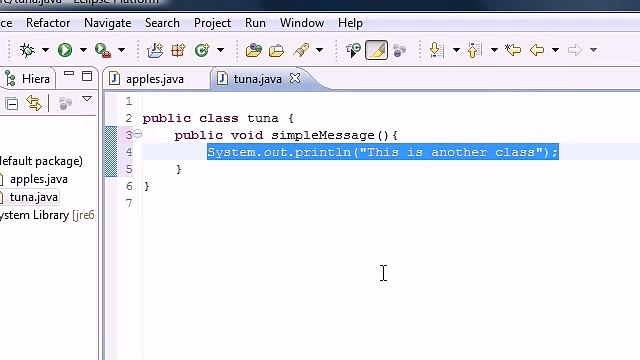This screenshot has width=640, height=360.
Task: Click greyed spheres icon in explorer toolbar
Action: point(65,104)
